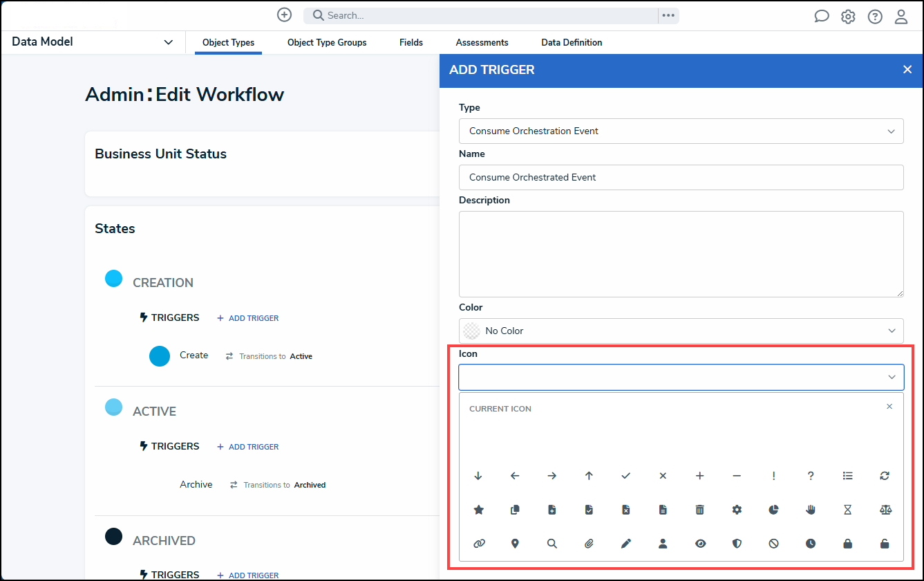Add a trigger to the Active state
Image resolution: width=924 pixels, height=581 pixels.
(247, 447)
